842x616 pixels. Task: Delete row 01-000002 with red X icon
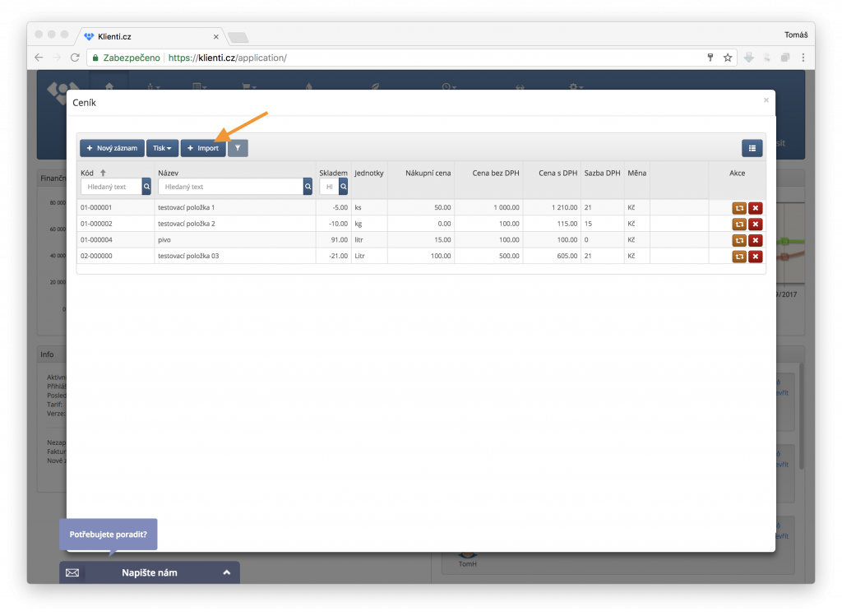tap(755, 225)
